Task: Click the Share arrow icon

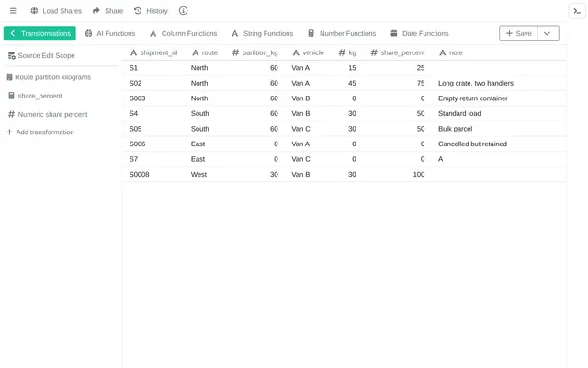Action: click(96, 11)
